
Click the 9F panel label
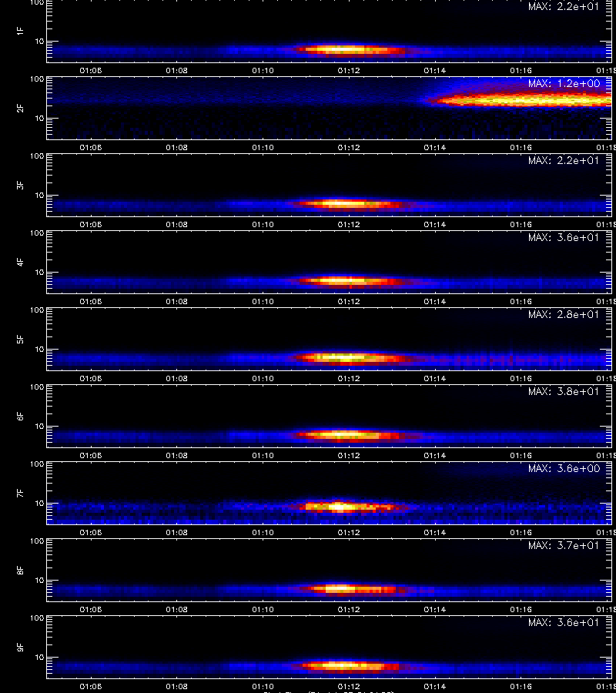coord(20,648)
